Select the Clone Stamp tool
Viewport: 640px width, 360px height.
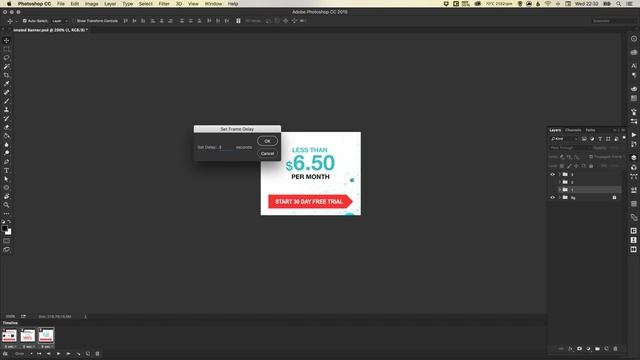coord(7,110)
